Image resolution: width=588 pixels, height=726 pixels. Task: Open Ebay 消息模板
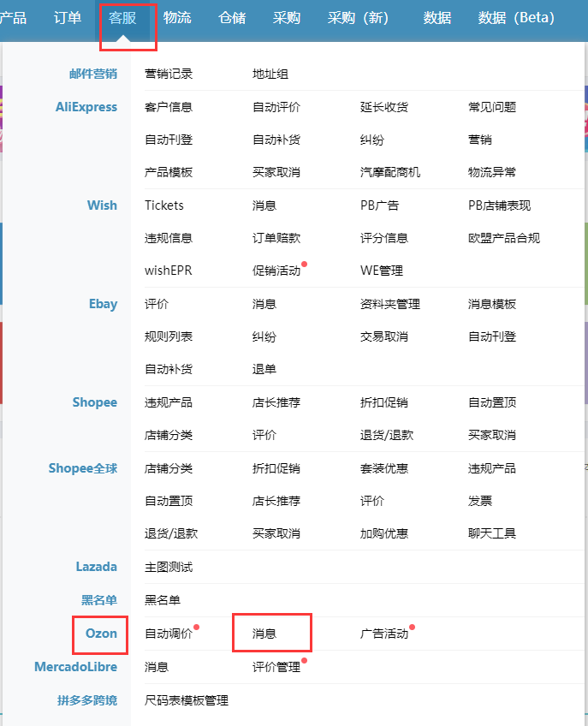pyautogui.click(x=492, y=304)
